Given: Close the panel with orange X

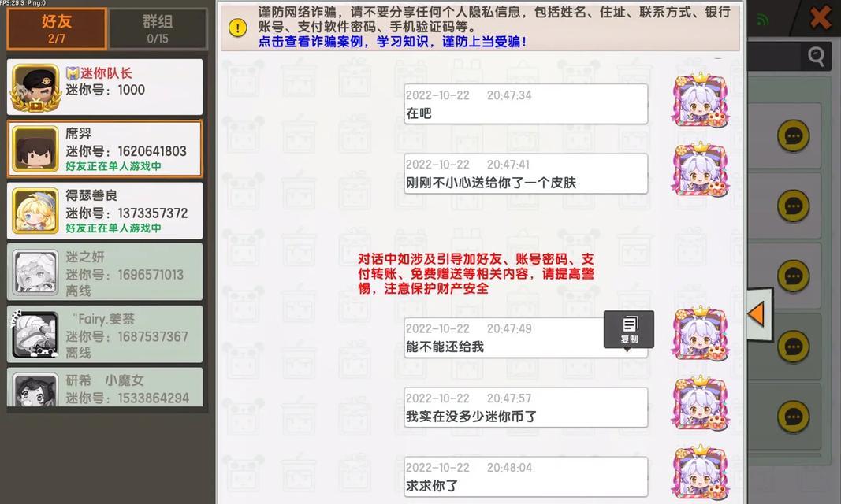Looking at the screenshot, I should (x=820, y=17).
